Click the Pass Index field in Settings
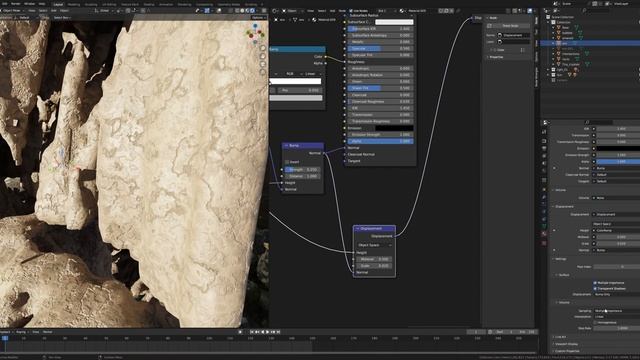 pos(618,267)
